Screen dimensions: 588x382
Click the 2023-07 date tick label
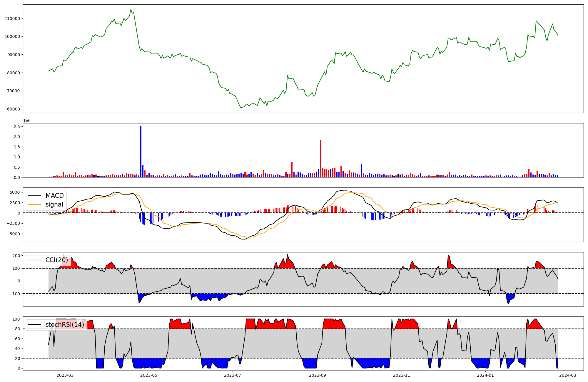coord(233,375)
